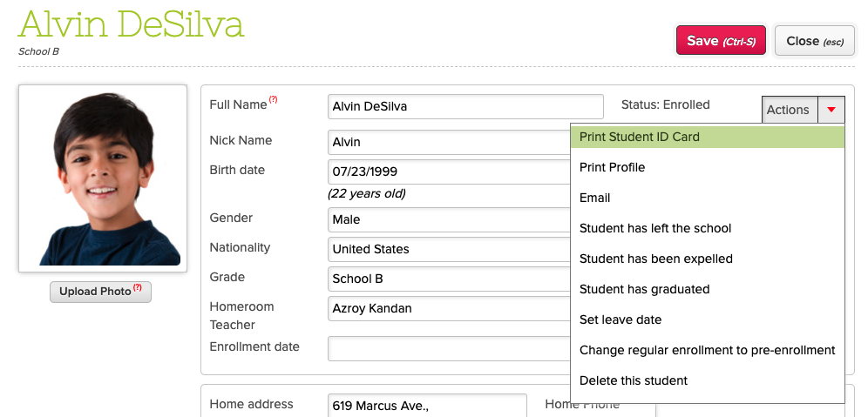The width and height of the screenshot is (868, 417).
Task: Click into the Nick Name field
Action: (x=449, y=142)
